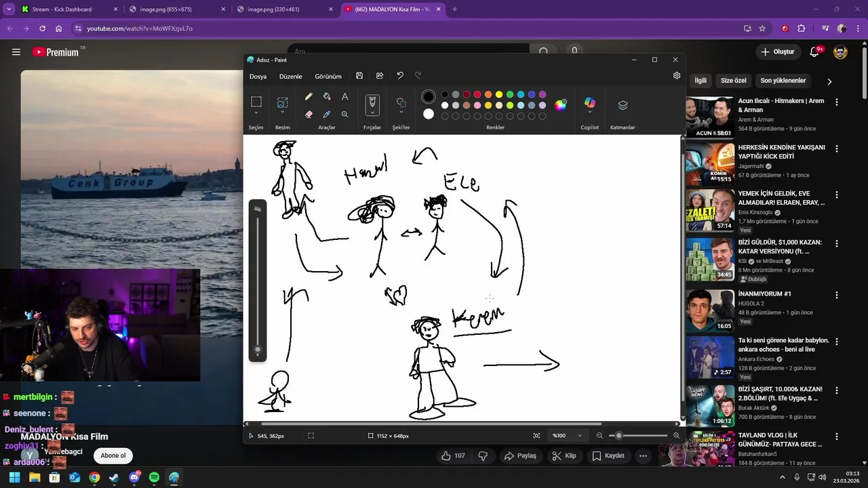The height and width of the screenshot is (488, 868).
Task: Pick the red color swatch
Action: point(477,95)
